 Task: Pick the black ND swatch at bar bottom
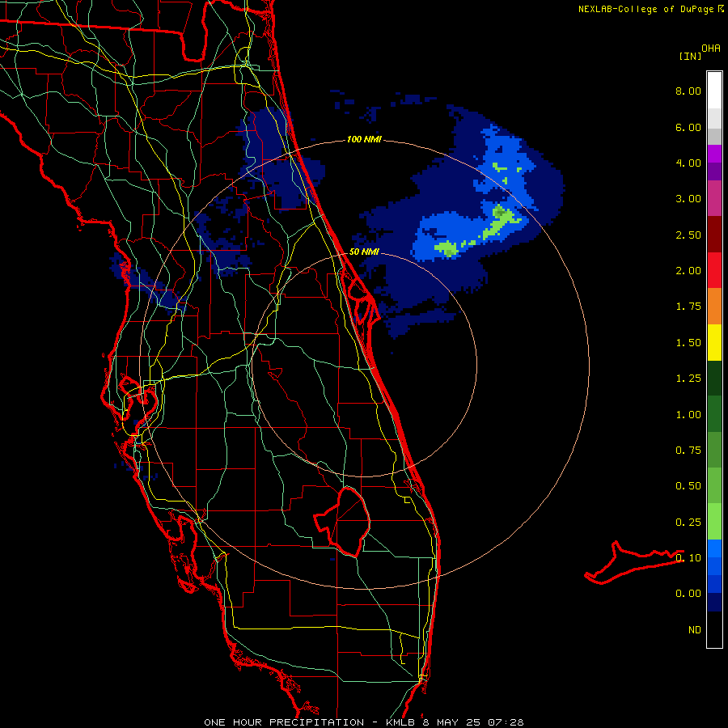(x=714, y=629)
